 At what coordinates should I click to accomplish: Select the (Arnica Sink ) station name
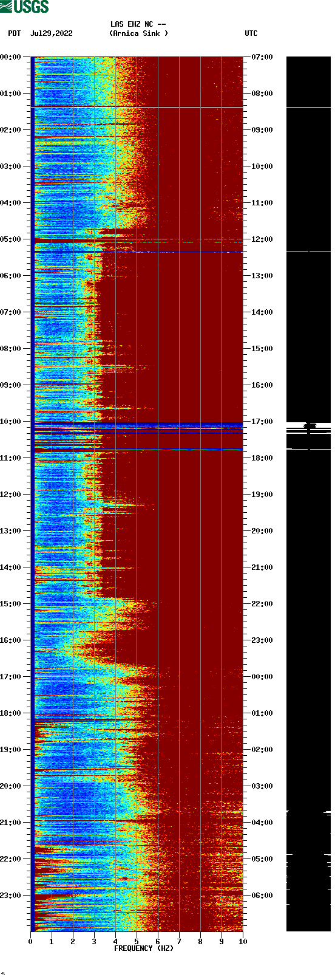[139, 33]
